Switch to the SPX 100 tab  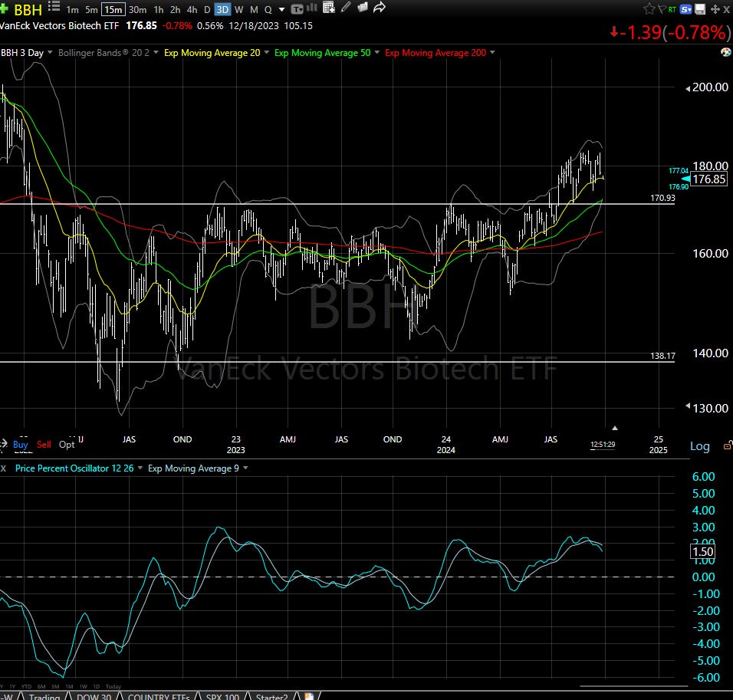(x=222, y=696)
